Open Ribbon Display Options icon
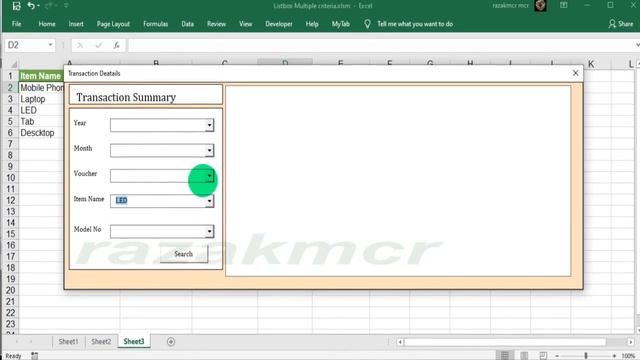640x360 pixels. tap(564, 5)
